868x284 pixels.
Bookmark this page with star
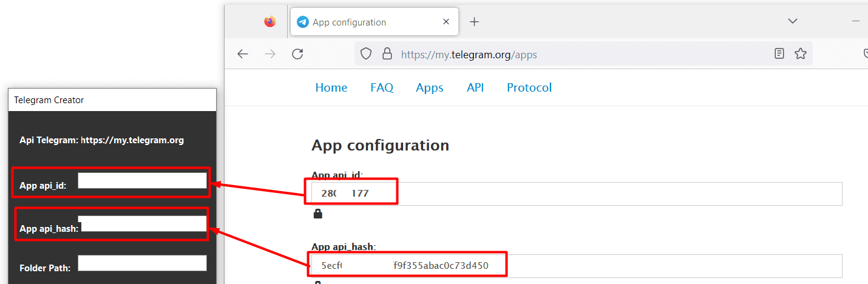click(801, 54)
